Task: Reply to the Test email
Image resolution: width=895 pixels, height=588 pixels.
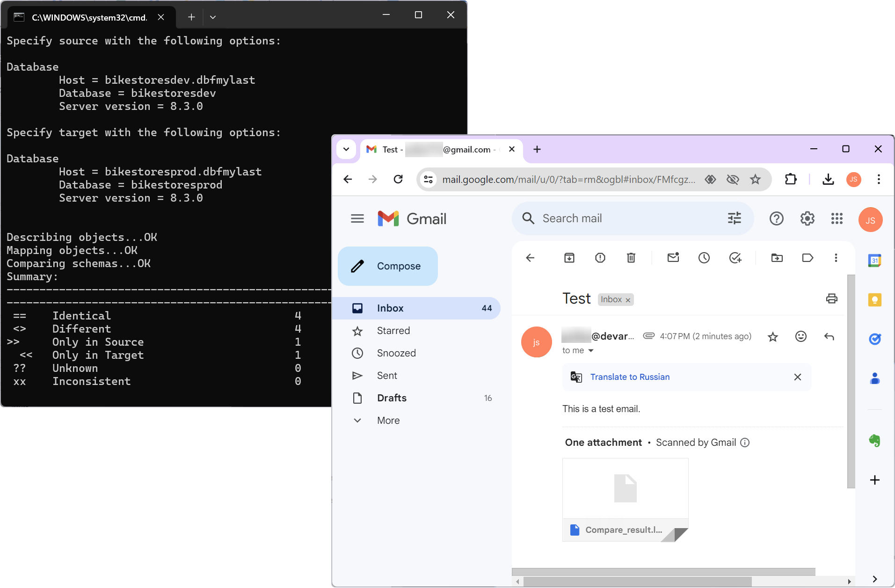Action: (x=829, y=336)
